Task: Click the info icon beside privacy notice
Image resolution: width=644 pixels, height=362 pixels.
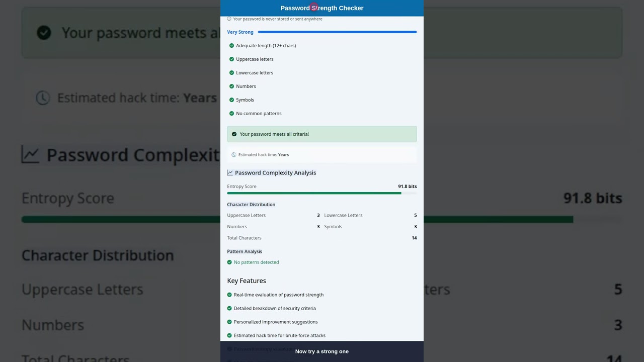Action: click(x=229, y=19)
